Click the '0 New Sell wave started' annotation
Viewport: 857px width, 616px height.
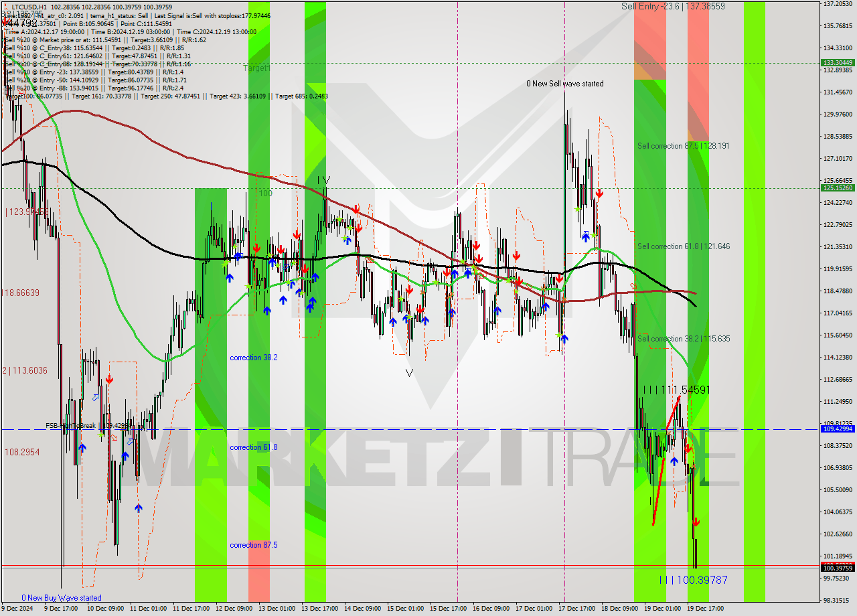564,84
